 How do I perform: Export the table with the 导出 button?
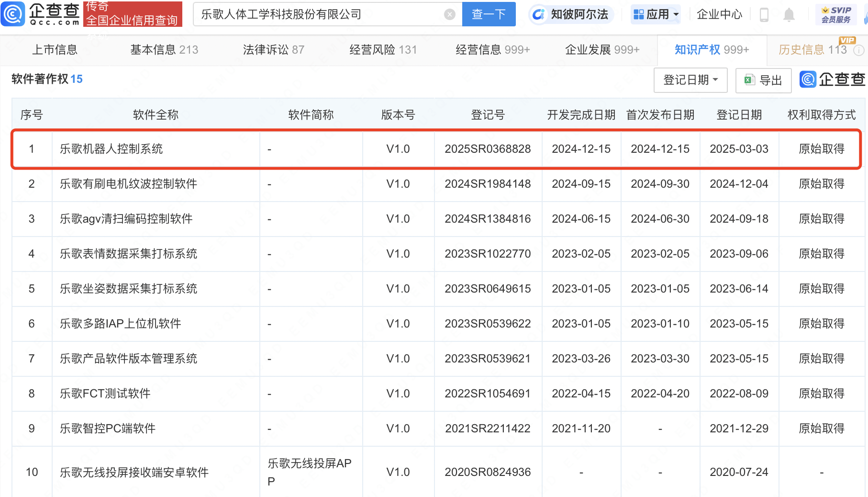tap(763, 80)
